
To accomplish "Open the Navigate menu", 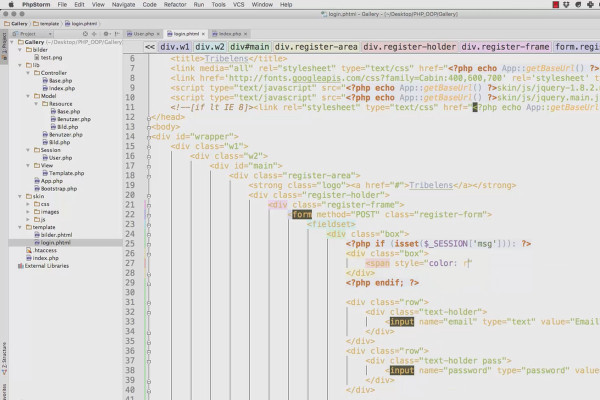I will pos(123,5).
